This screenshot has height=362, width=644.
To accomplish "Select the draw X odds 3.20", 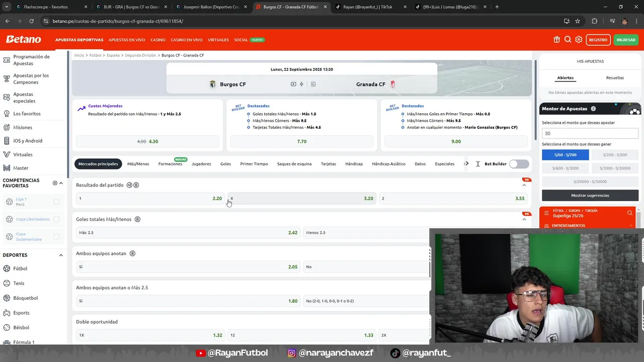I will [x=301, y=199].
